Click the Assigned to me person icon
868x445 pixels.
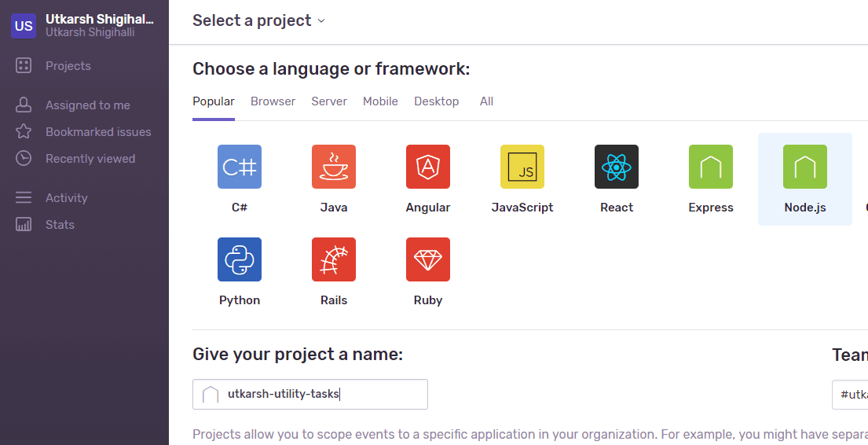(x=24, y=105)
